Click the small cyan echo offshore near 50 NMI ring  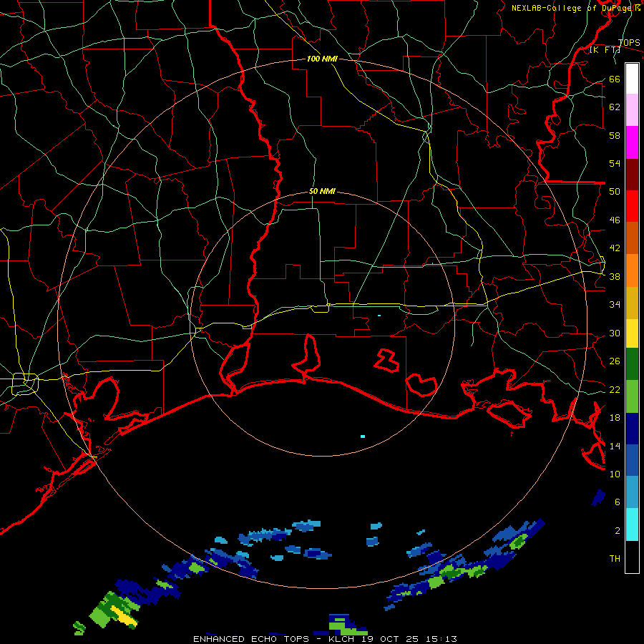tap(363, 436)
